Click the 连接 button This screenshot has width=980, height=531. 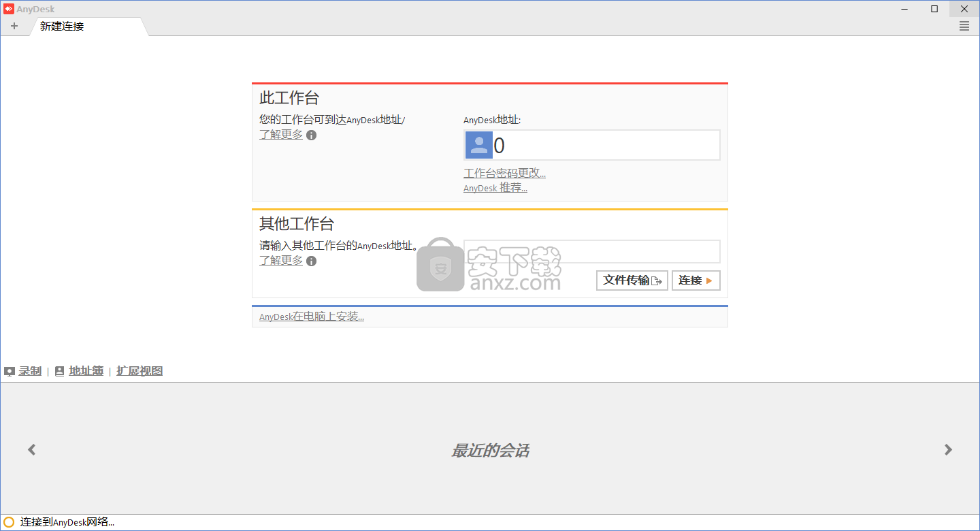tap(696, 280)
